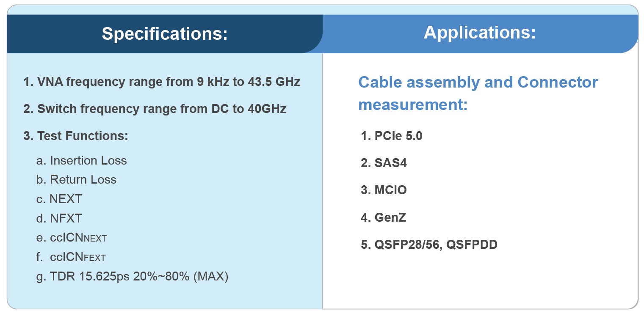This screenshot has width=644, height=316.
Task: Switch to the Applications header tab
Action: point(480,33)
